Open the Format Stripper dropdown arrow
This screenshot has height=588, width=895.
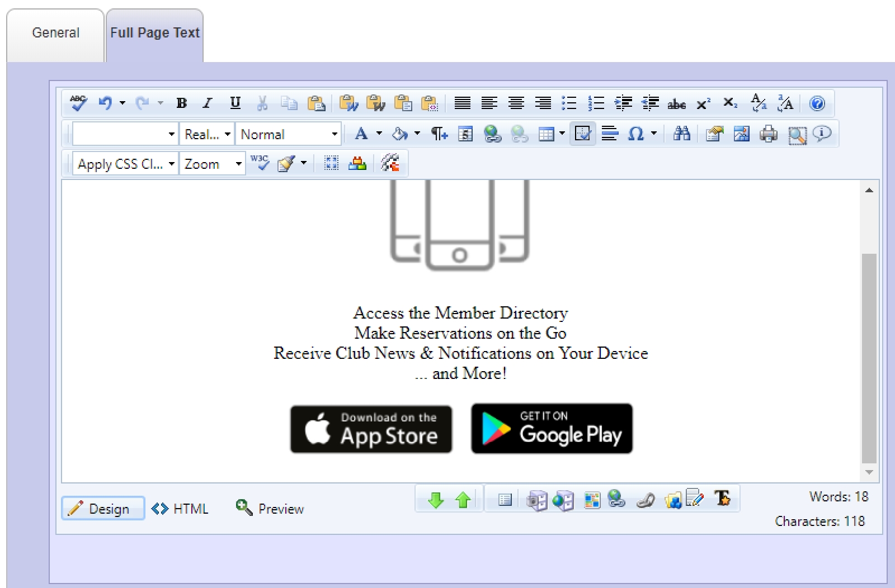coord(304,163)
